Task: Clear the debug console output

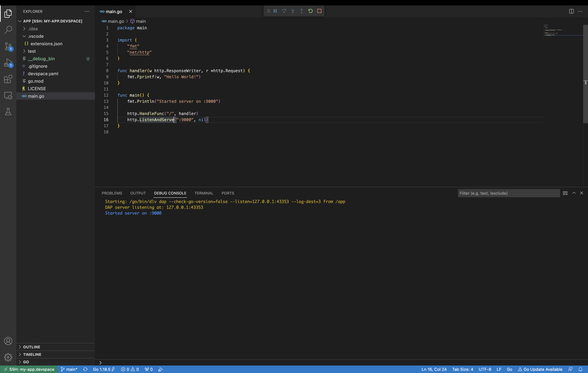Action: click(x=565, y=193)
